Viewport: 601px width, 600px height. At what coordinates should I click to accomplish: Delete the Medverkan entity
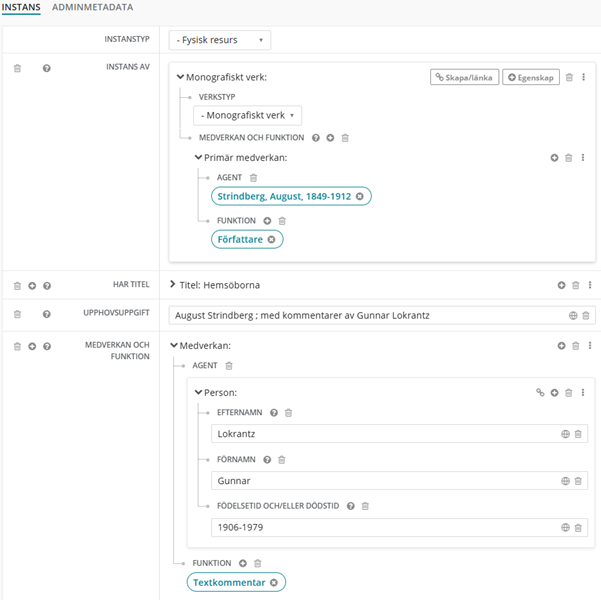[x=576, y=345]
